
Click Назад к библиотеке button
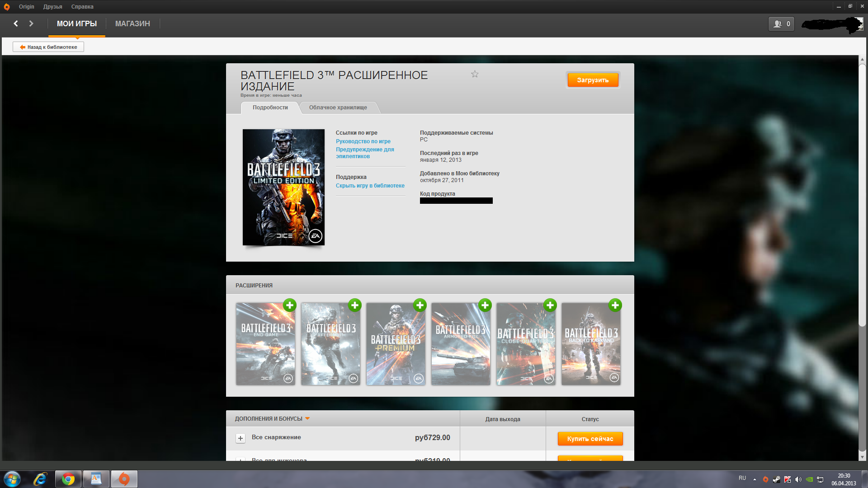click(x=48, y=47)
